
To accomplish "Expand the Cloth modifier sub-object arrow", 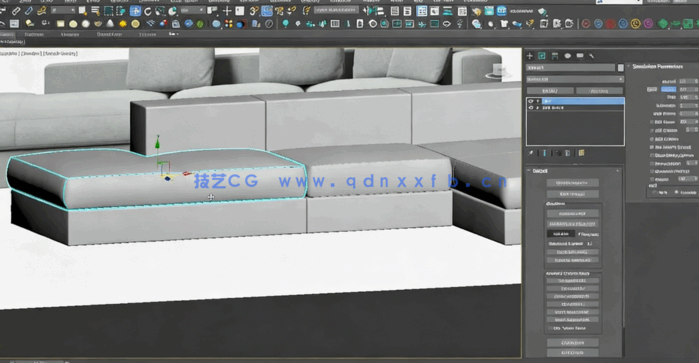I will pyautogui.click(x=538, y=101).
